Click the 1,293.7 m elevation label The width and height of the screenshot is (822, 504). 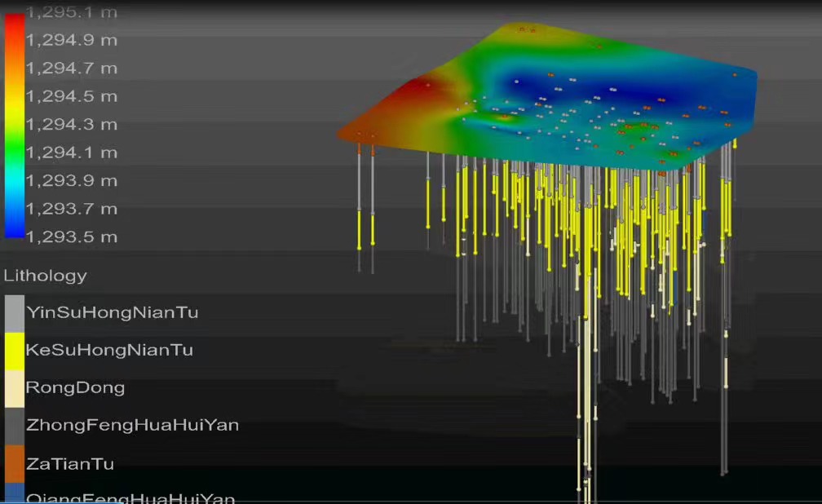tap(72, 209)
